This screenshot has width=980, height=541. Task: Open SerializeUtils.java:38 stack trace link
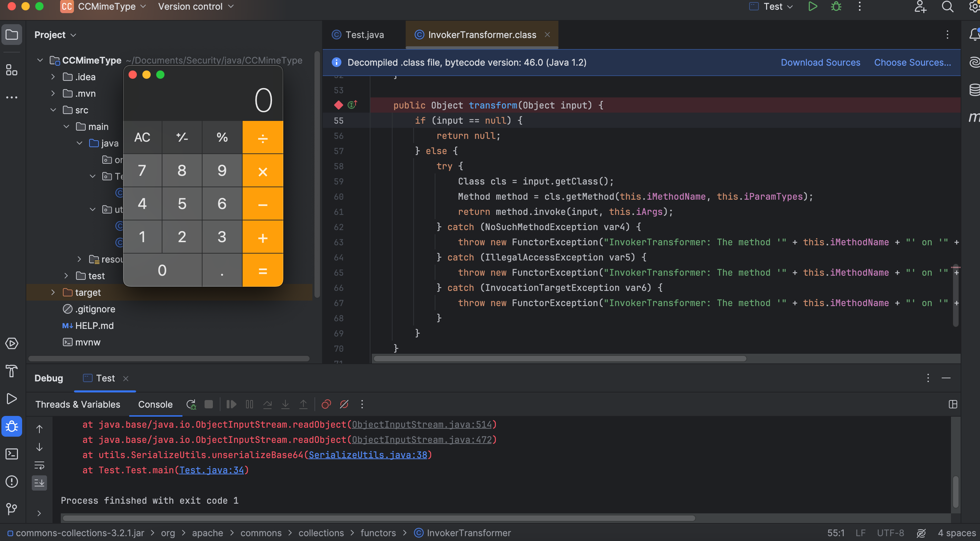click(x=368, y=455)
